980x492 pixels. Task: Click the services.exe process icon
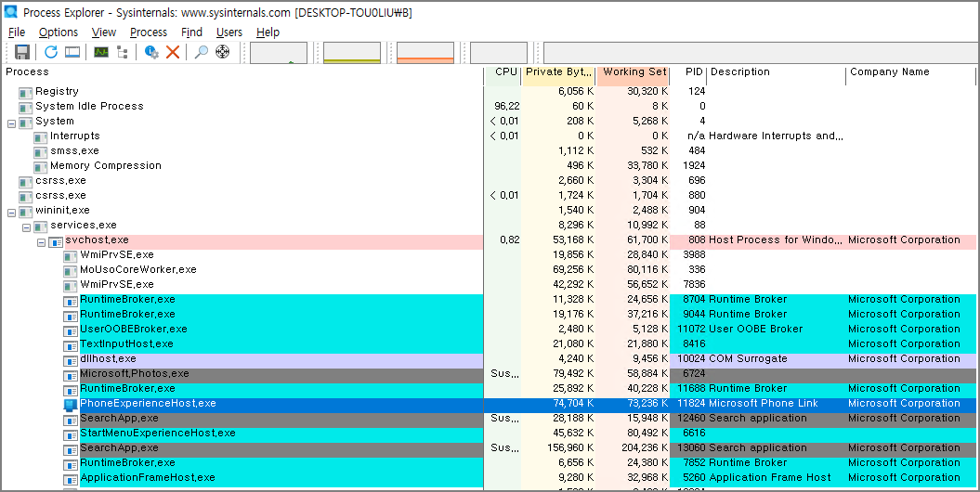tap(41, 227)
